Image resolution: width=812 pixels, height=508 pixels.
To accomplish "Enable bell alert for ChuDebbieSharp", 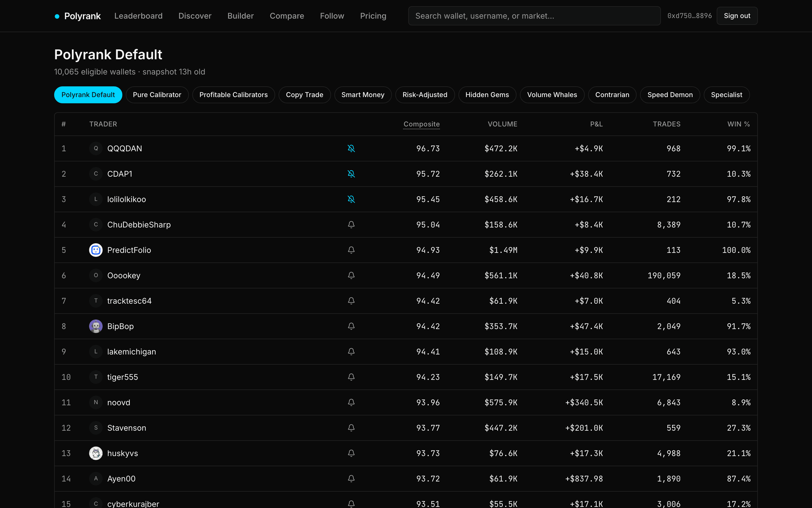I will tap(351, 224).
